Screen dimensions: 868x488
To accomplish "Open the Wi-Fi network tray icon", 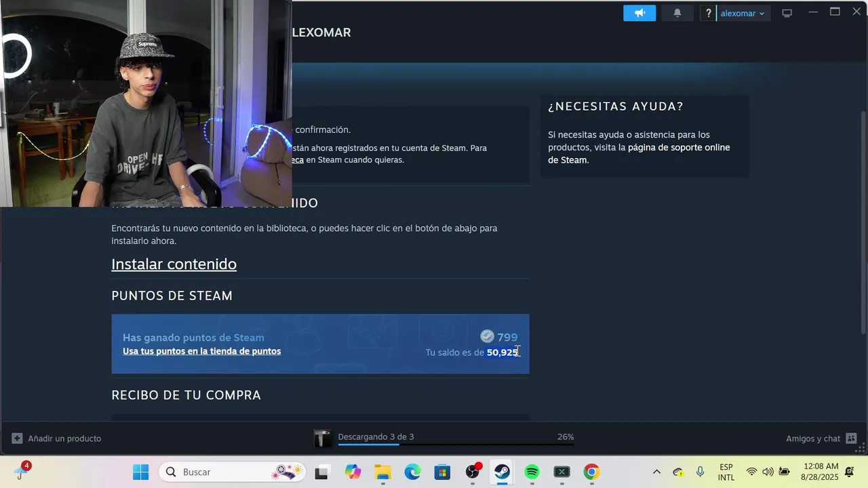I will (x=751, y=472).
